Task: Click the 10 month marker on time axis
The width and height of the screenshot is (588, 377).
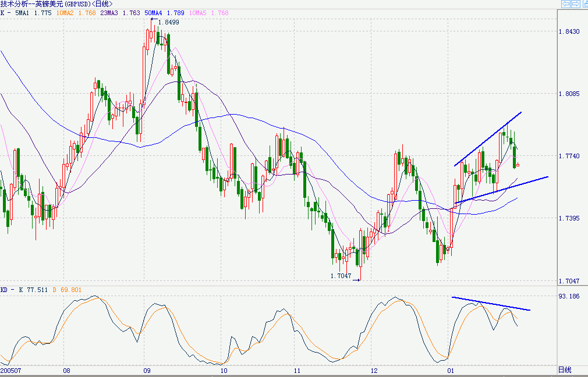Action: pos(224,371)
